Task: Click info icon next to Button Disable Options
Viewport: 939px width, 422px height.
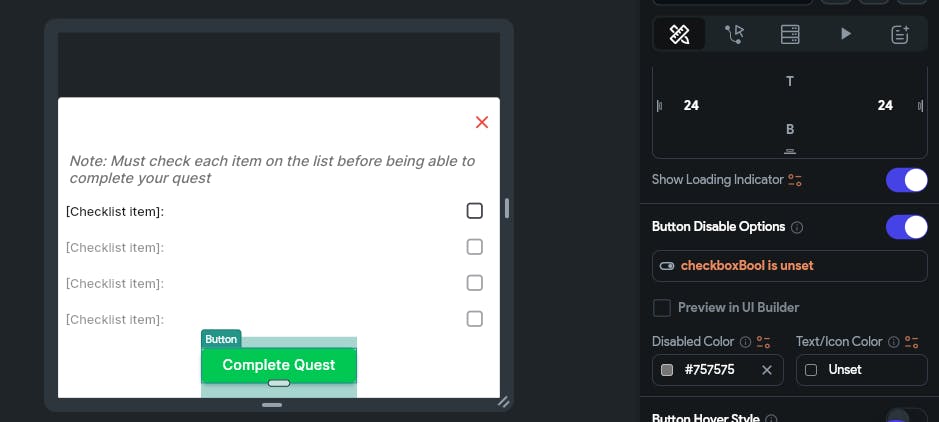Action: [x=797, y=227]
